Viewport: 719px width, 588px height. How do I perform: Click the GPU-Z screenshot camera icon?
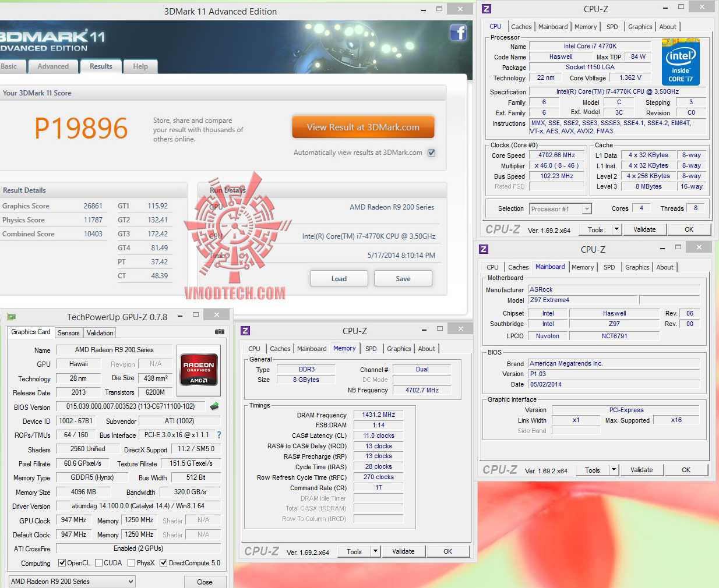pyautogui.click(x=220, y=332)
